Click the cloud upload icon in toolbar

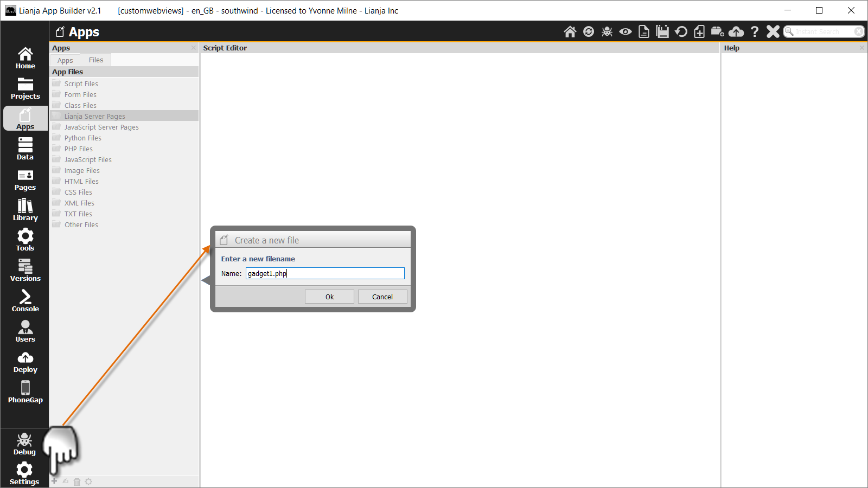pos(736,32)
